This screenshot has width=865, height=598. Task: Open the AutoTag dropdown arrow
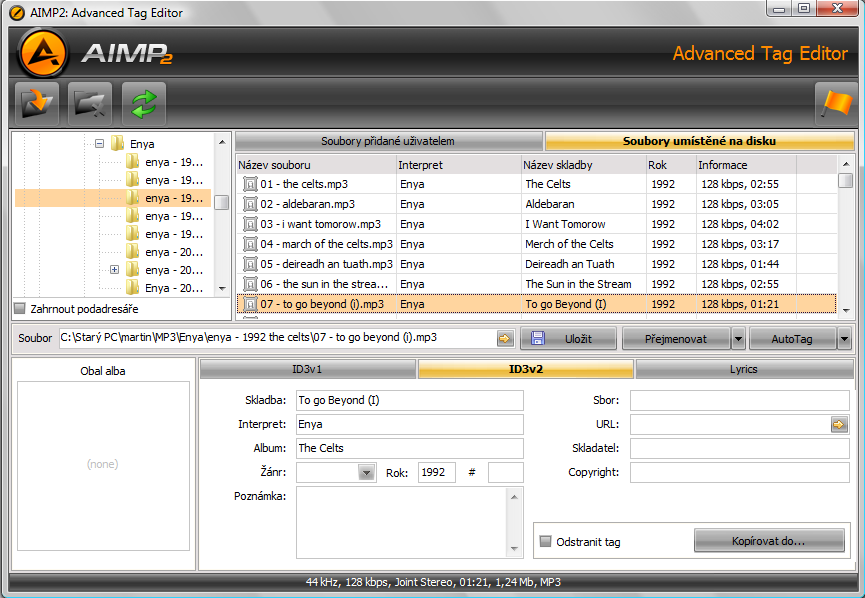tap(844, 339)
